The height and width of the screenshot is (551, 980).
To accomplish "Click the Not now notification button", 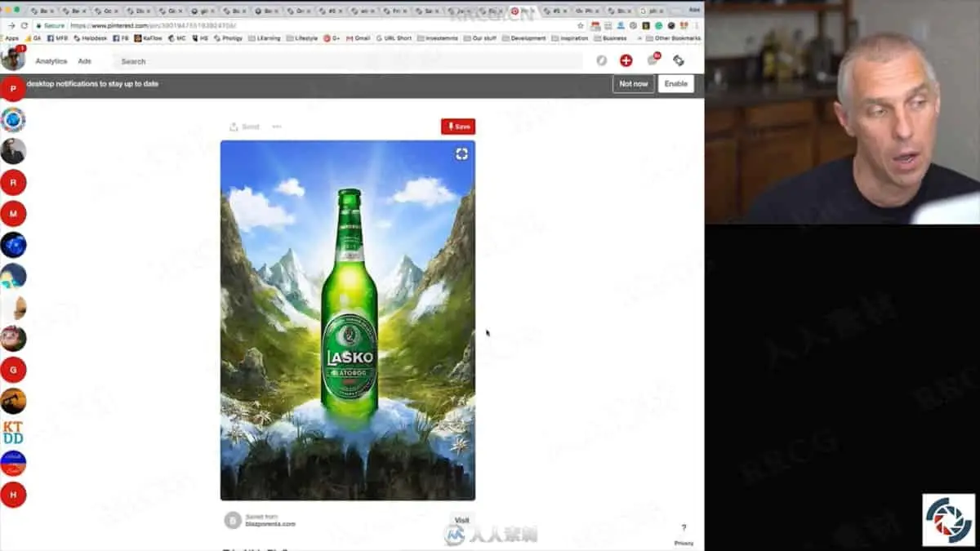I will 634,84.
